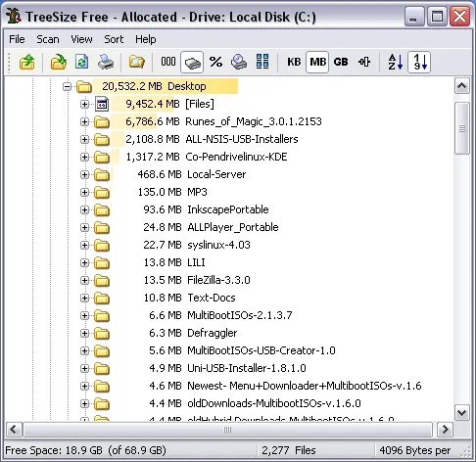
Task: Click the go up one folder icon
Action: [27, 62]
